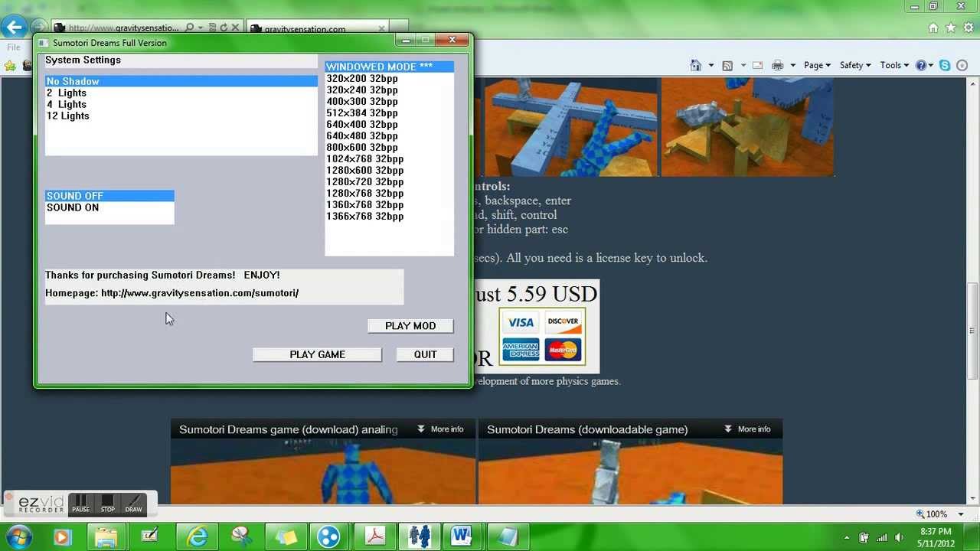This screenshot has height=551, width=980.
Task: Click Skype icon in command bar
Action: click(x=946, y=65)
